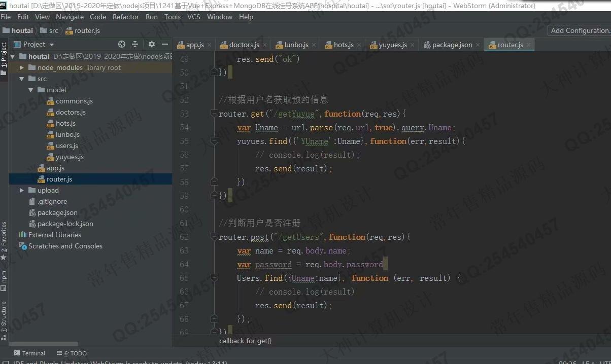
Task: Close the app.js editor tab
Action: (209, 45)
